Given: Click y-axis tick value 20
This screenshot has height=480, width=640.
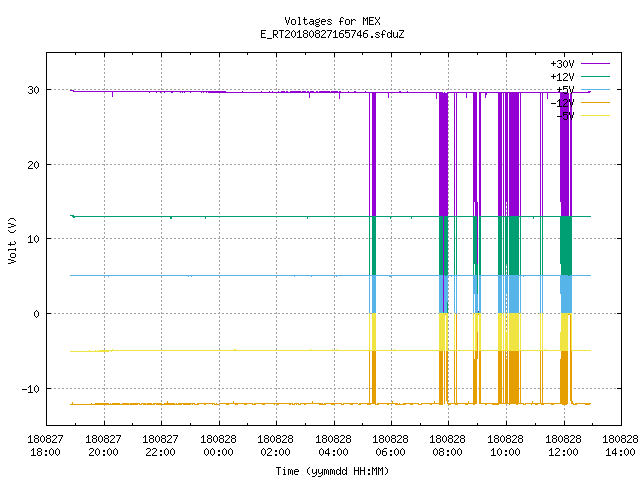Looking at the screenshot, I should [33, 165].
